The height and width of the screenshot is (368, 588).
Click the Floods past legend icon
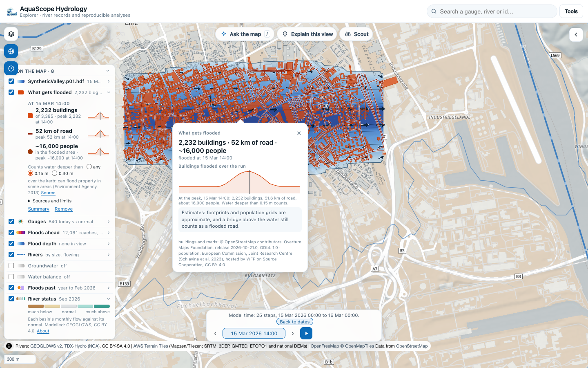click(21, 288)
